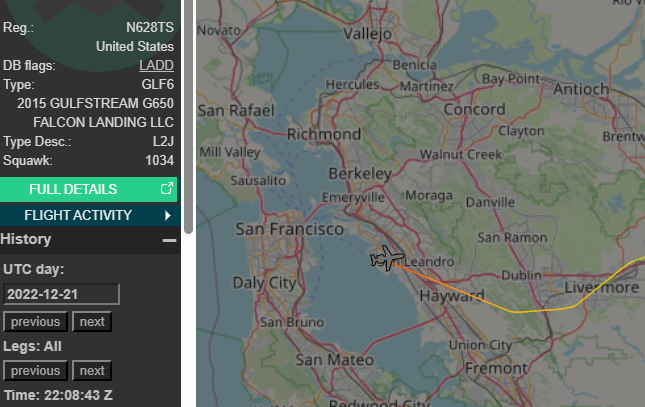
Task: Select the previous flight leg
Action: pyautogui.click(x=35, y=370)
